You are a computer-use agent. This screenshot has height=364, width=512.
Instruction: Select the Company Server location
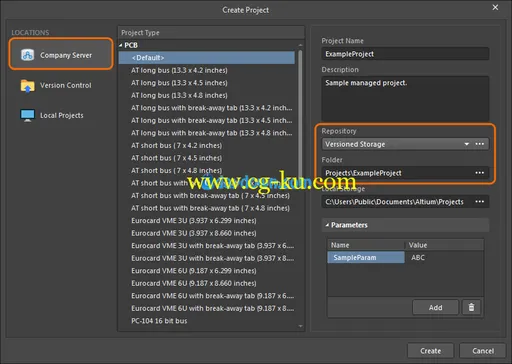[x=61, y=54]
